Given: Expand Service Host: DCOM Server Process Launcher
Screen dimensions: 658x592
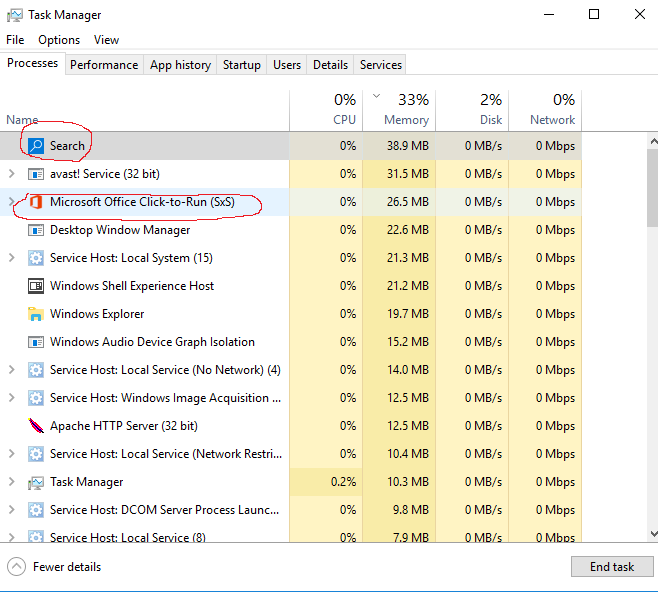Looking at the screenshot, I should coord(12,510).
